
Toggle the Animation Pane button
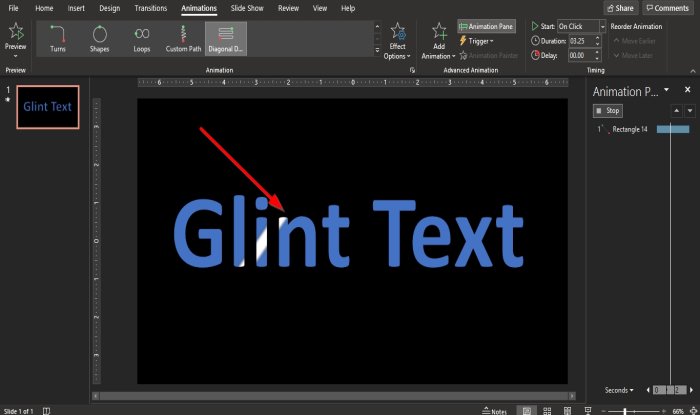(487, 26)
